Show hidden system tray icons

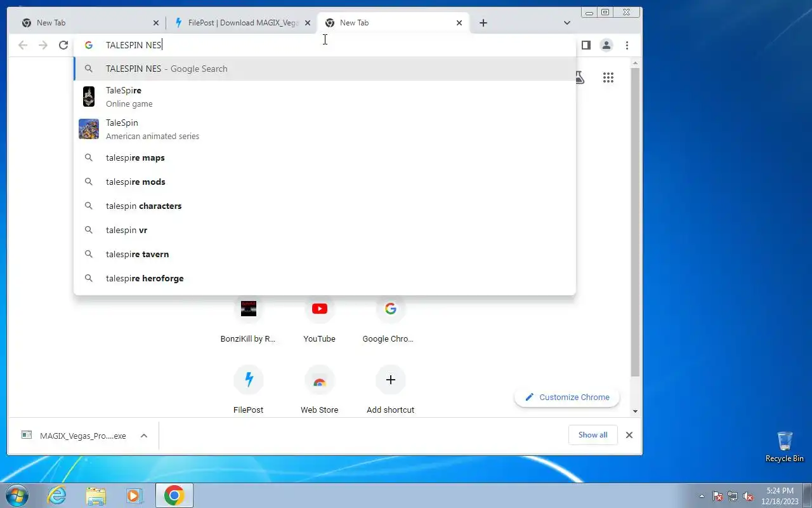(x=702, y=497)
